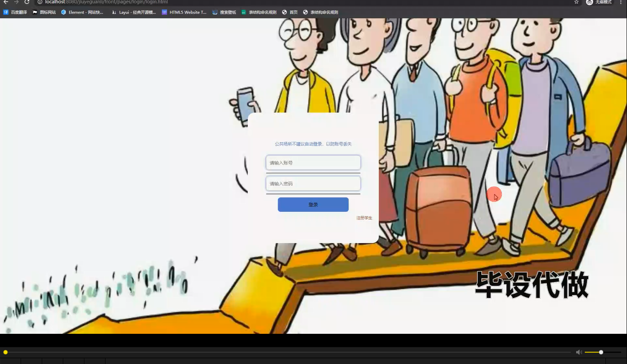The height and width of the screenshot is (364, 627).
Task: Click the volume slider knob
Action: tap(601, 352)
